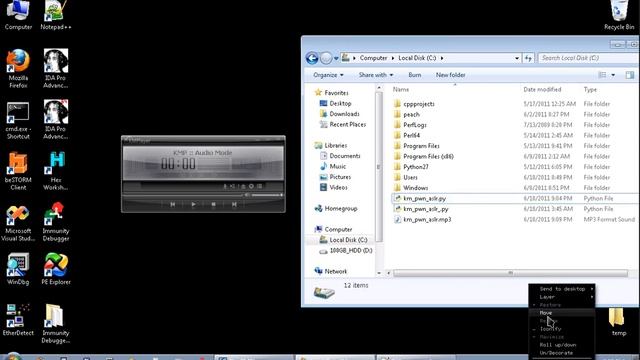Sort by Date modified column
The height and width of the screenshot is (360, 640).
[542, 89]
